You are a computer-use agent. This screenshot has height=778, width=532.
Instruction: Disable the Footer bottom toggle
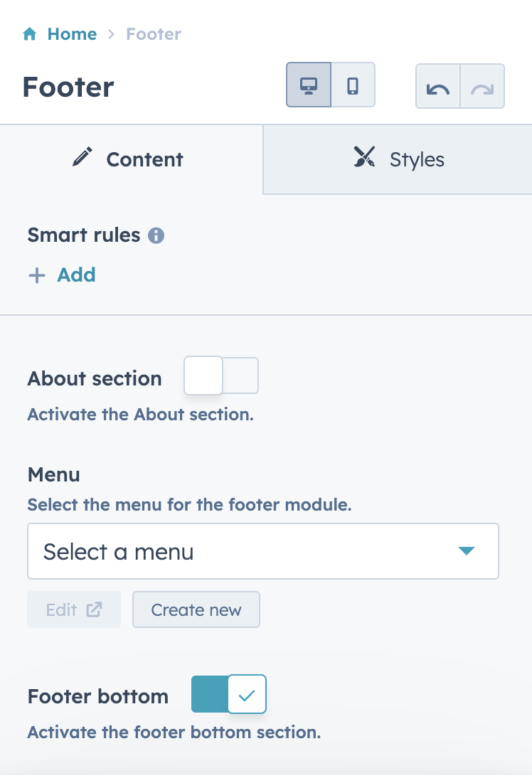[x=229, y=694]
